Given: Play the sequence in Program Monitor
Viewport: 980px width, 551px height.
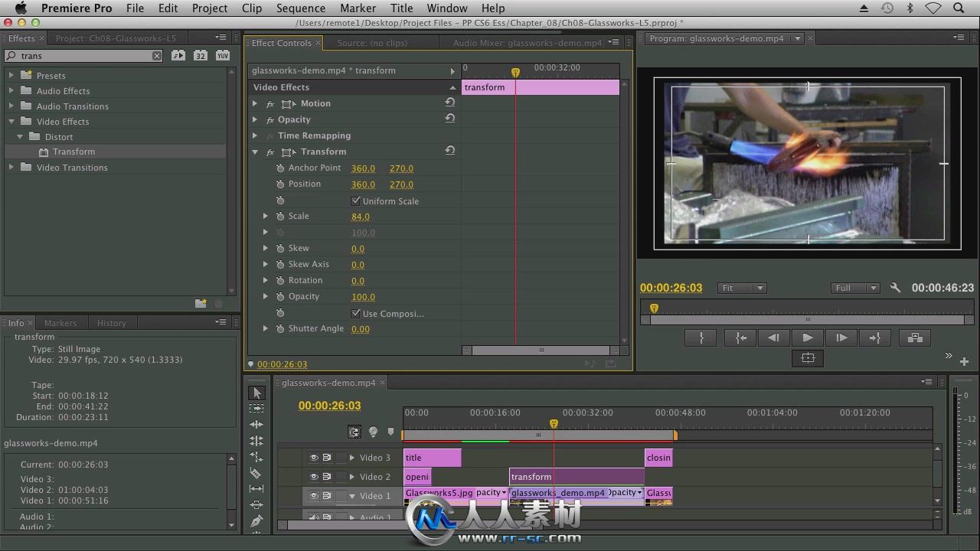Looking at the screenshot, I should click(x=807, y=337).
